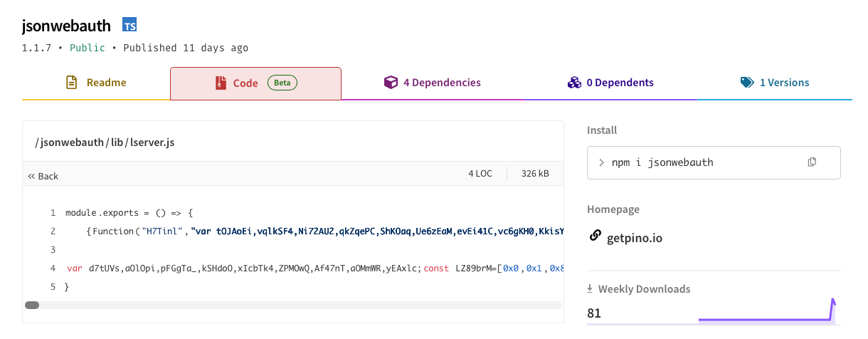View the 1 Versions tab
This screenshot has width=868, height=339.
[775, 83]
